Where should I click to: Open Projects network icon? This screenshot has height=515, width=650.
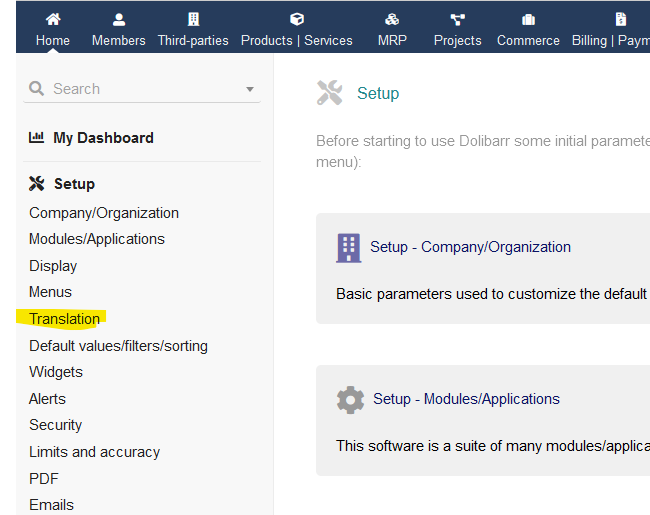coord(458,19)
